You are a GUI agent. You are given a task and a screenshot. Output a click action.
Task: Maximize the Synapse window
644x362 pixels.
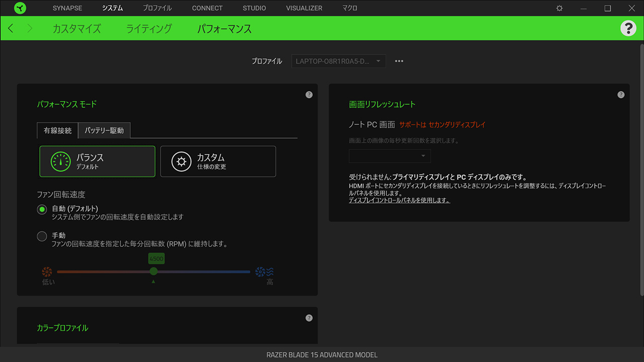608,8
